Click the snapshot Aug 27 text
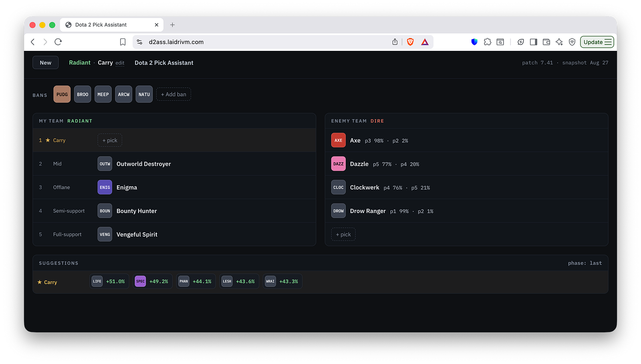The image size is (641, 364). point(585,63)
